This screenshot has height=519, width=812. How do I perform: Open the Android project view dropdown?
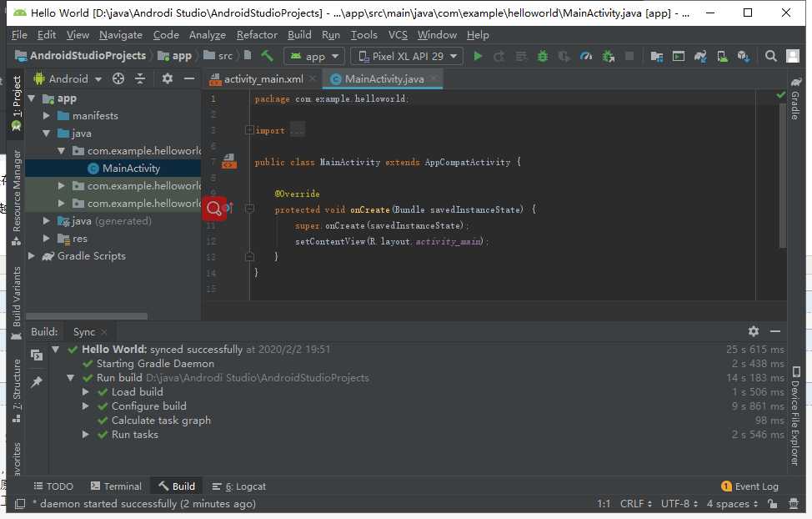(x=68, y=78)
